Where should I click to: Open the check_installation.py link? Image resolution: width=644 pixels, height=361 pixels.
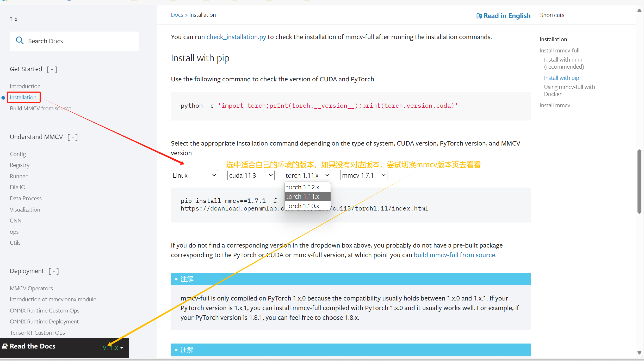(236, 37)
